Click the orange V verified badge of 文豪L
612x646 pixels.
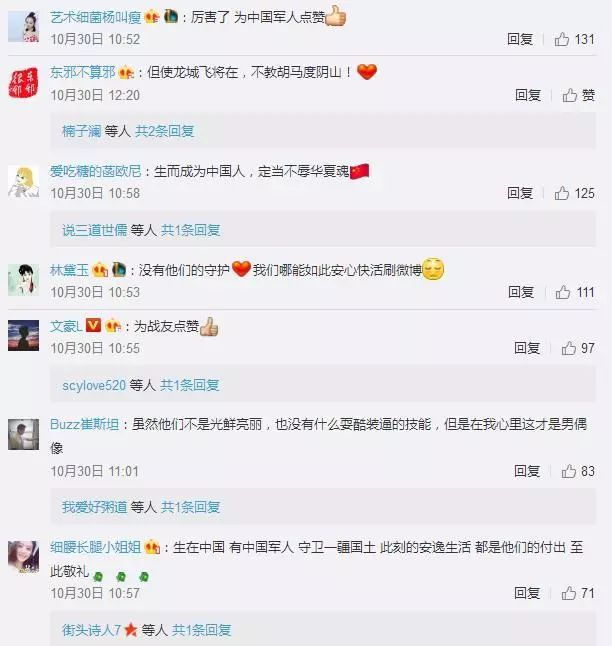coord(93,326)
